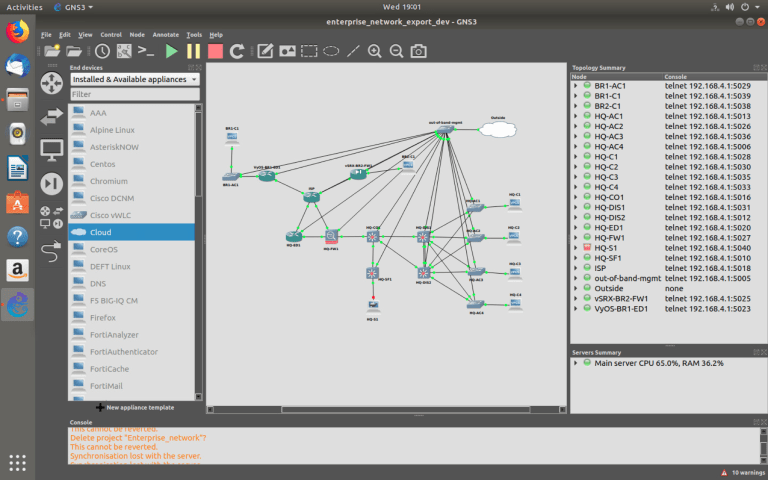Select Cisco vWLC in device list
Image resolution: width=768 pixels, height=480 pixels.
131,215
